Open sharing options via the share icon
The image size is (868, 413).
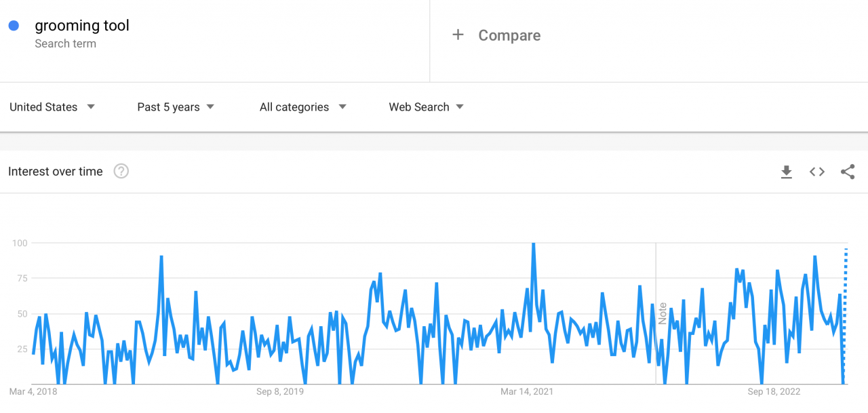(848, 172)
